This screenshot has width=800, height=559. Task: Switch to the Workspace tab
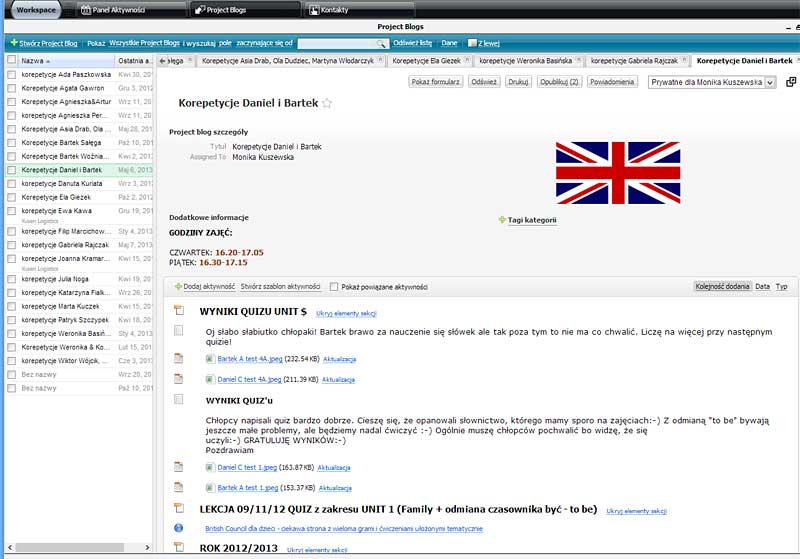coord(36,10)
